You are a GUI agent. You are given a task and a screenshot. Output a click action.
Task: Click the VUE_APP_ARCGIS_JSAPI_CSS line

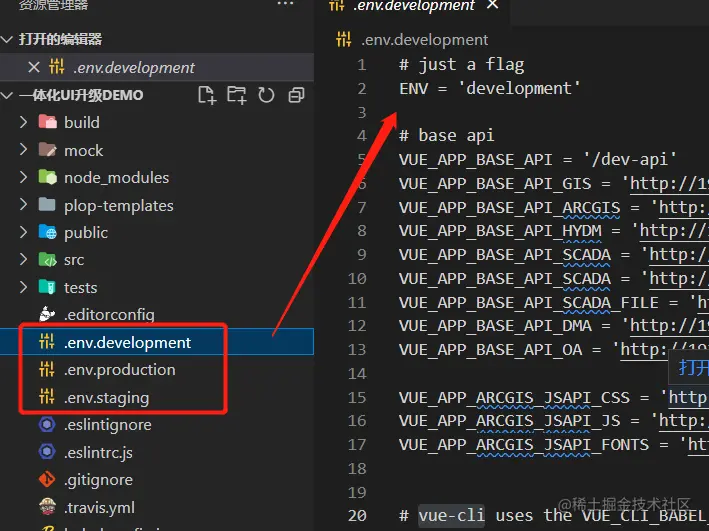pyautogui.click(x=554, y=398)
